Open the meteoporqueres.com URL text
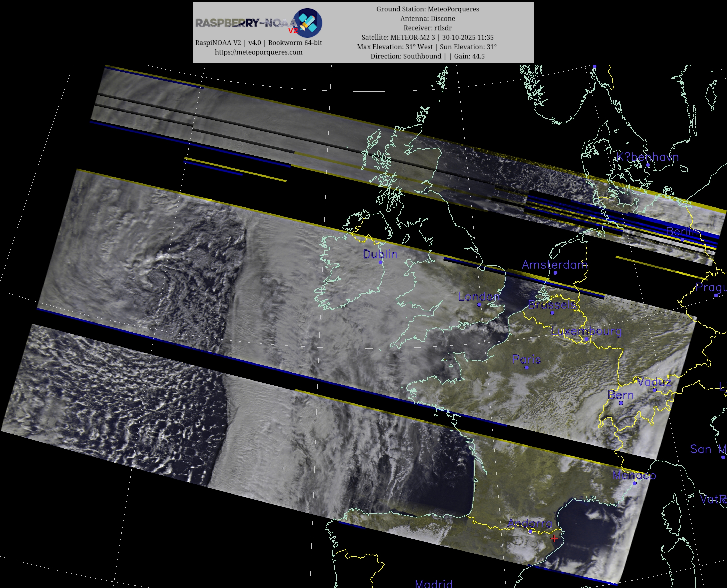 pos(258,52)
